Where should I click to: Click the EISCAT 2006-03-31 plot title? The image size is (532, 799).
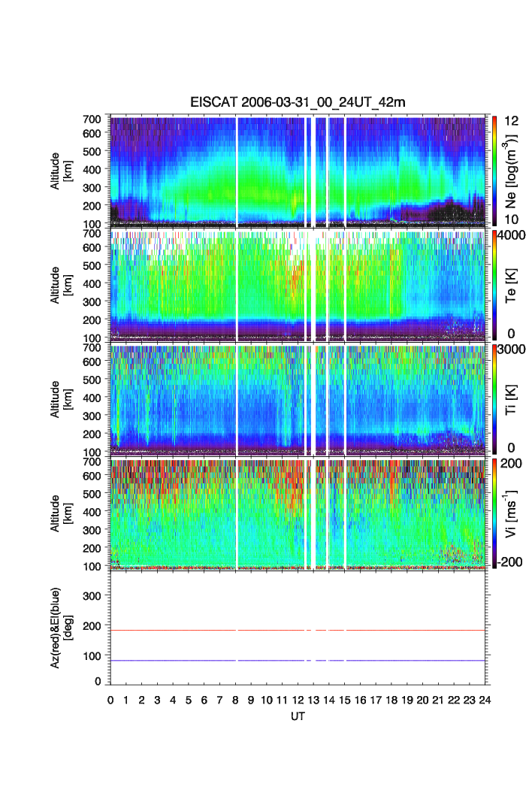point(301,102)
